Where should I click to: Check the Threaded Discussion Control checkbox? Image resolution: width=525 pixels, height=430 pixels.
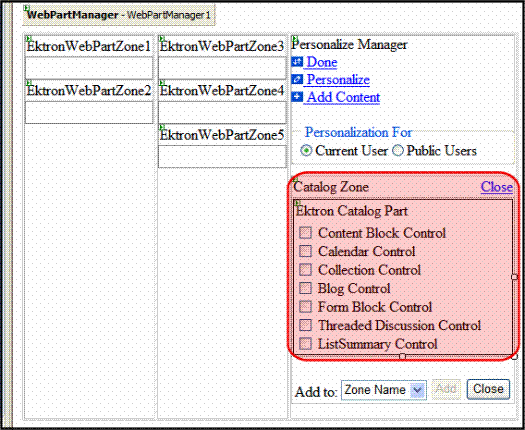[x=305, y=325]
